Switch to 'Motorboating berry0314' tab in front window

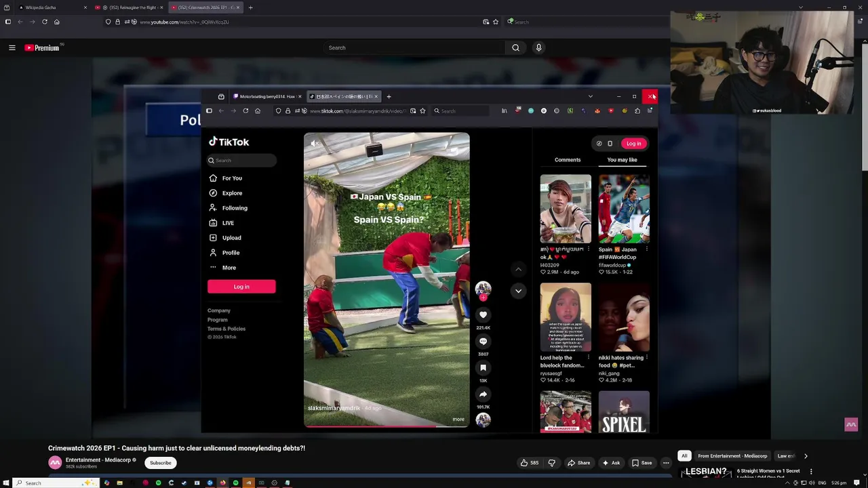point(267,96)
